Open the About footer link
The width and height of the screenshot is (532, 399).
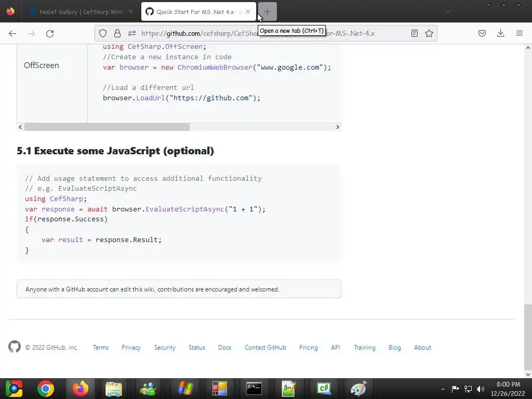tap(422, 348)
